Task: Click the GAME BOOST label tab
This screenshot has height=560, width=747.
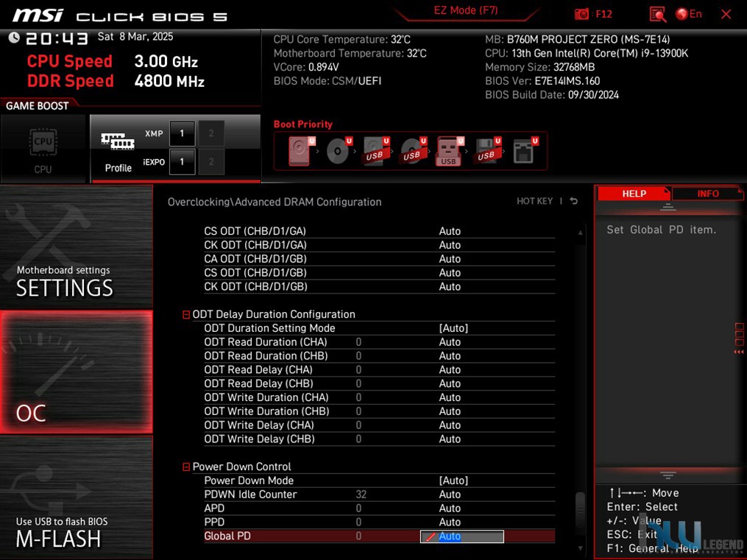Action: (37, 106)
